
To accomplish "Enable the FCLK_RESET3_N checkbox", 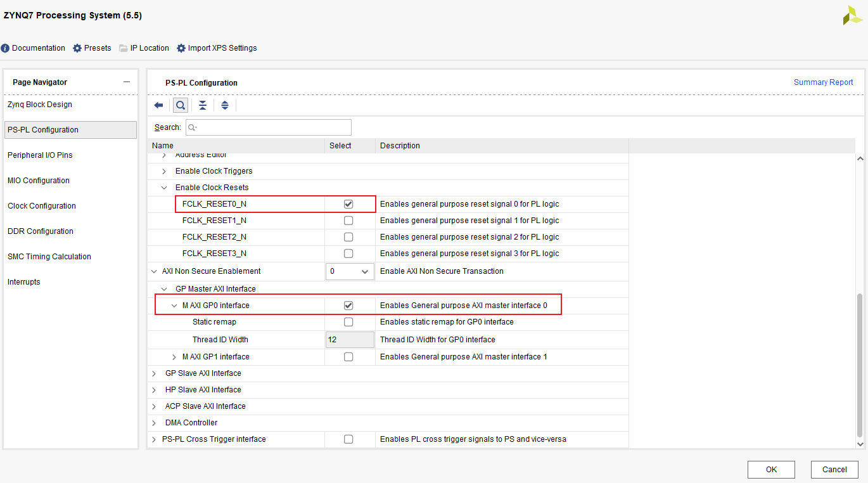I will [348, 254].
